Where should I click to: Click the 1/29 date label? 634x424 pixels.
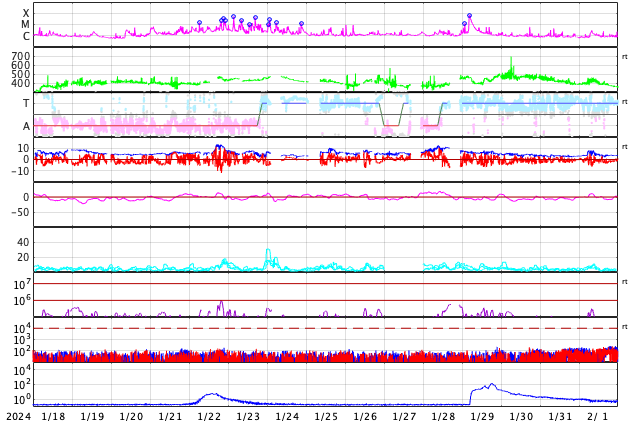[x=482, y=416]
